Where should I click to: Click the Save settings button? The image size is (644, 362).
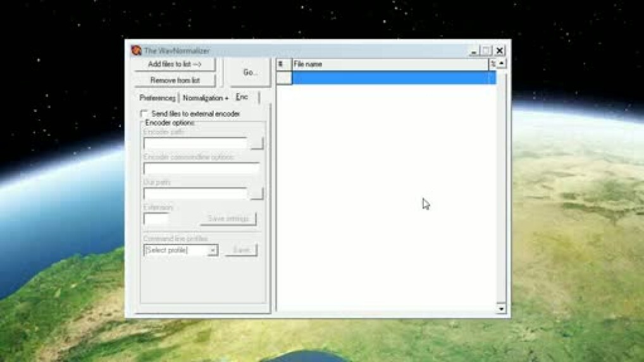tap(228, 219)
